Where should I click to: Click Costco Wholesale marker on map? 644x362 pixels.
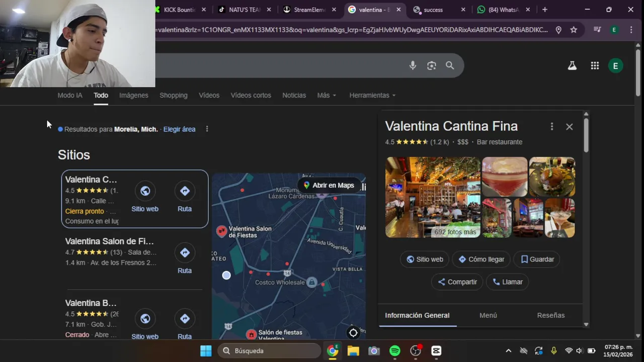[312, 282]
